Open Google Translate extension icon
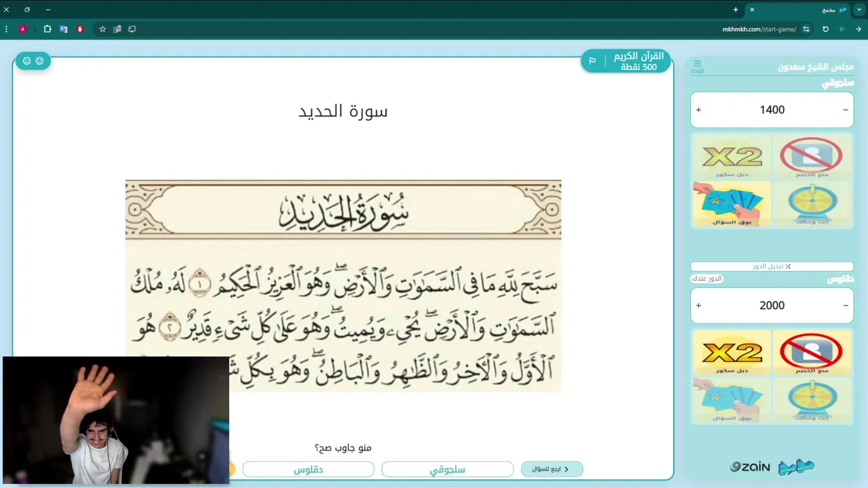This screenshot has height=488, width=868. (64, 29)
